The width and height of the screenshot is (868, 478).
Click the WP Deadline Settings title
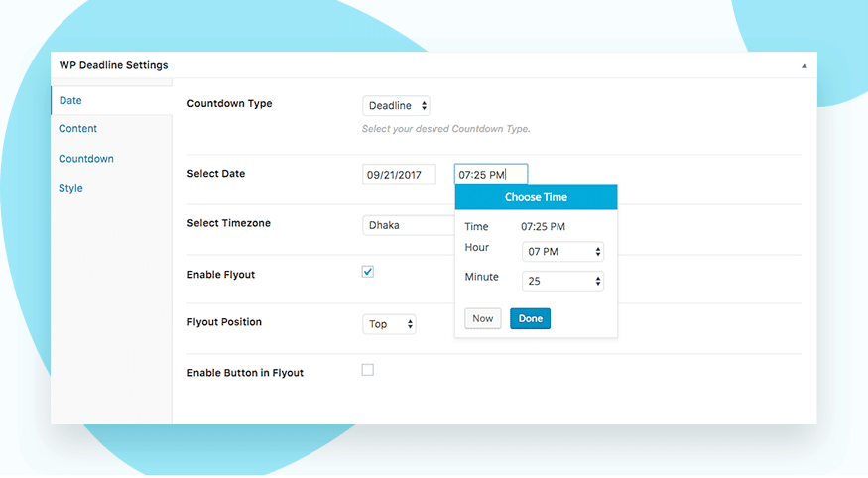(113, 65)
